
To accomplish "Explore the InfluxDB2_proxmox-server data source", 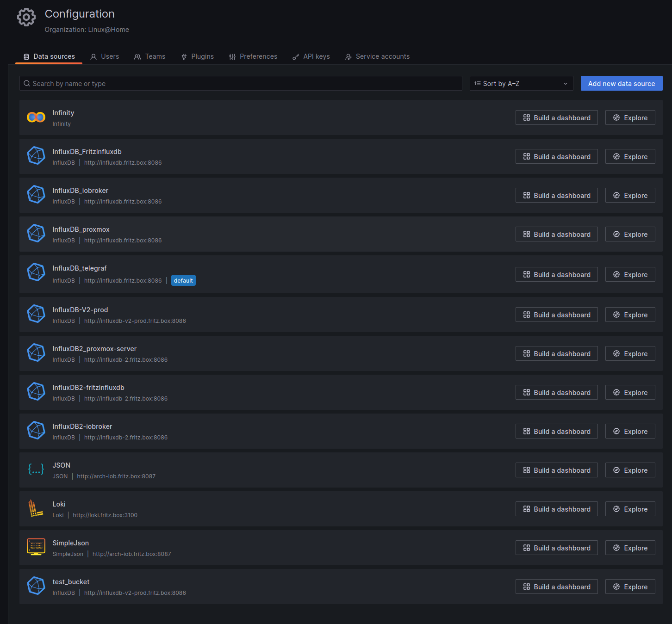I will [630, 353].
